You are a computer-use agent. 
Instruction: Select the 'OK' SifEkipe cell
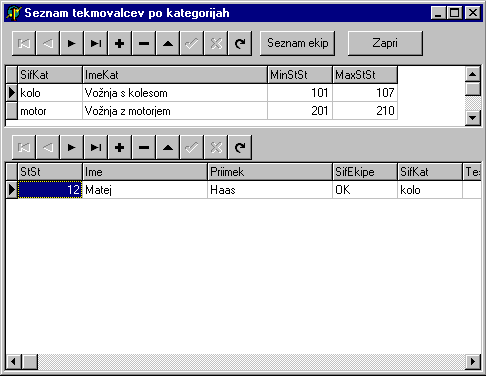(365, 190)
